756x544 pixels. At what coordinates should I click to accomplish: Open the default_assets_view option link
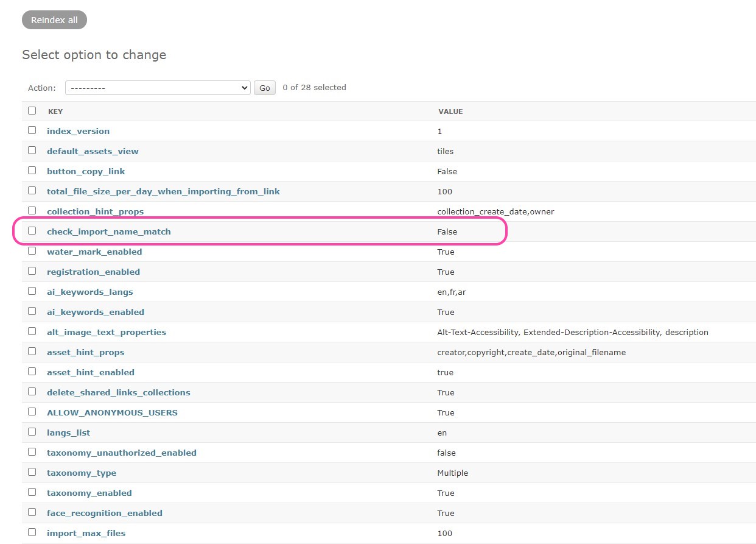tap(93, 151)
